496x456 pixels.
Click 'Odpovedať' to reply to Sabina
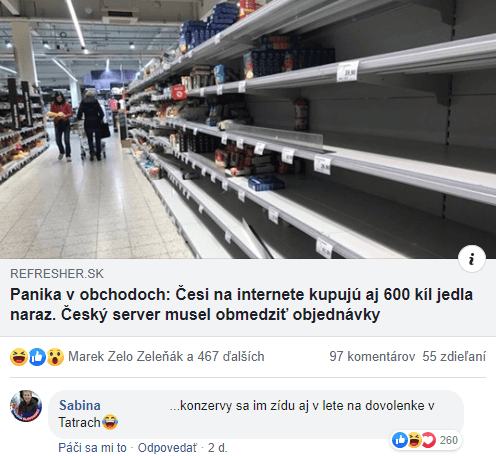[167, 448]
